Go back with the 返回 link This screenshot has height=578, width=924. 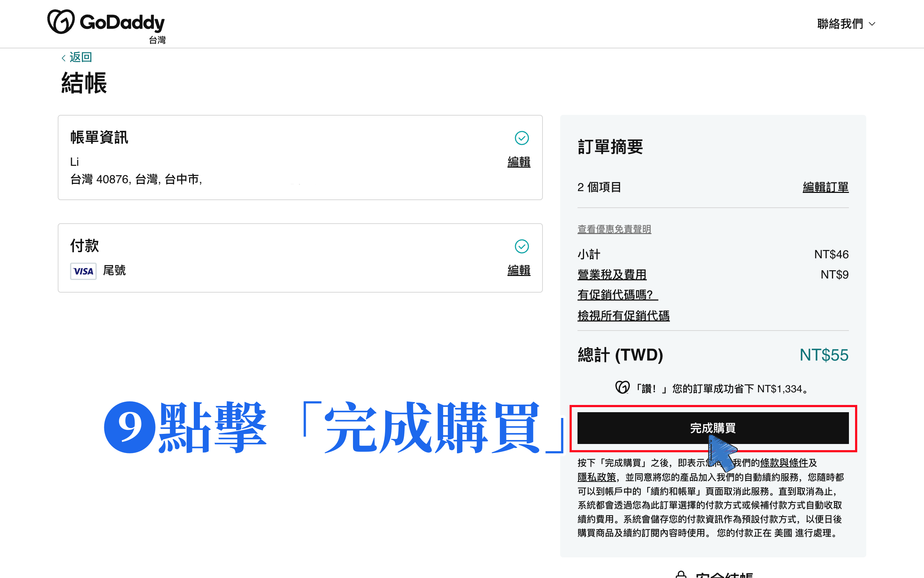tap(77, 57)
